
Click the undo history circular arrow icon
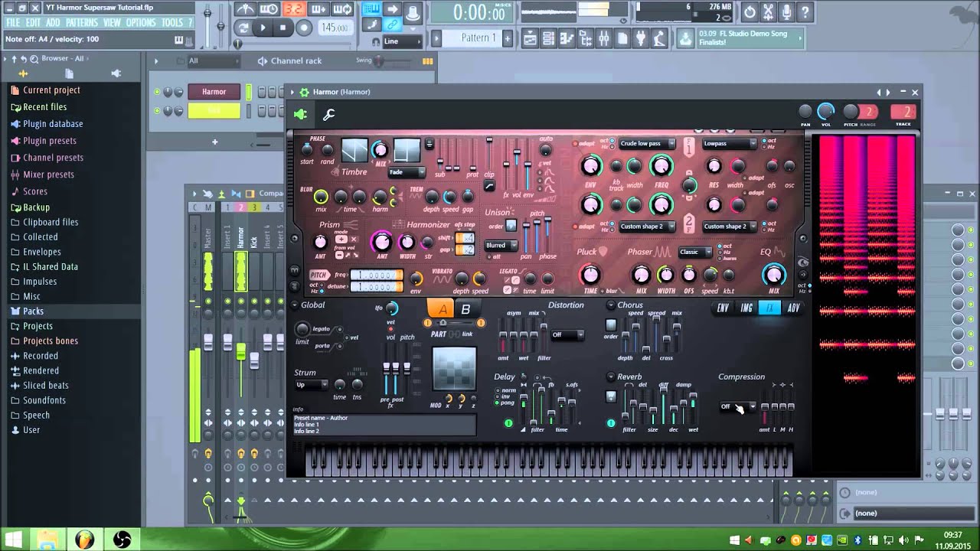(x=749, y=11)
